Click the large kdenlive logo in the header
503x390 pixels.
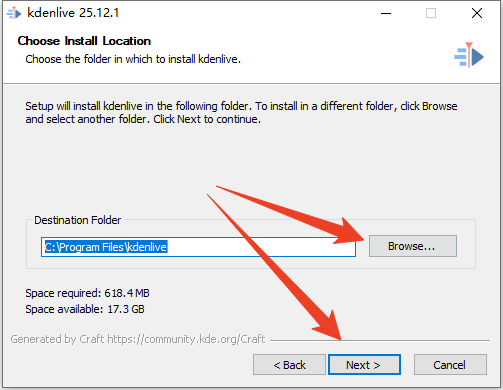[x=469, y=55]
